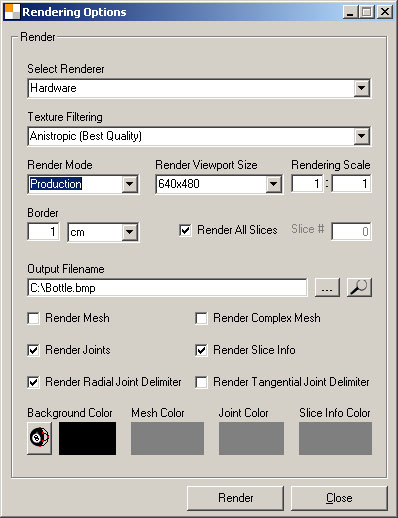
Task: Click the 'Output Filename' label text
Action: (66, 269)
